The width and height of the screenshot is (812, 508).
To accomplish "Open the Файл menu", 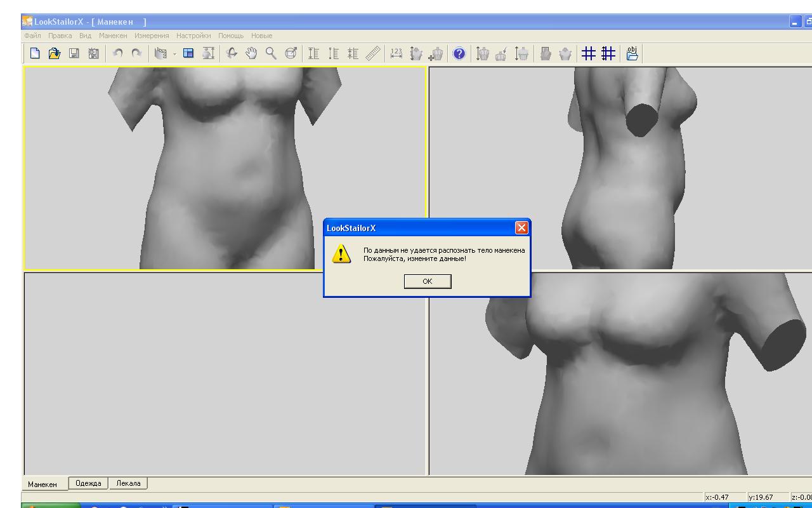I will 32,36.
